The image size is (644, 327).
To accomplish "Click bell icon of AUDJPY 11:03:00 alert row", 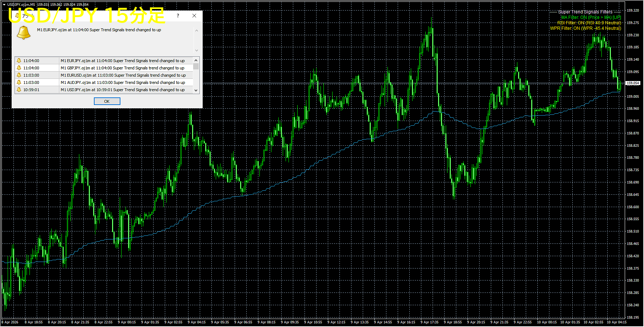I will [x=19, y=82].
